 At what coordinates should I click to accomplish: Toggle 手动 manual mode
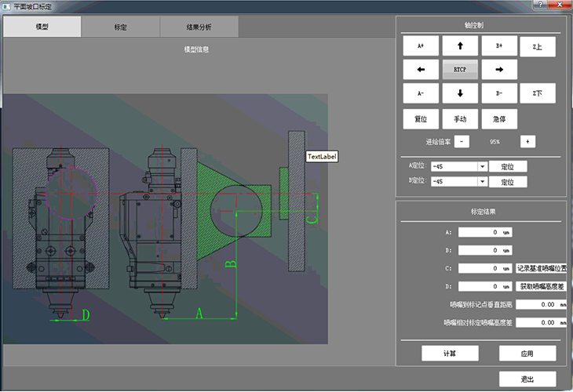coord(460,119)
